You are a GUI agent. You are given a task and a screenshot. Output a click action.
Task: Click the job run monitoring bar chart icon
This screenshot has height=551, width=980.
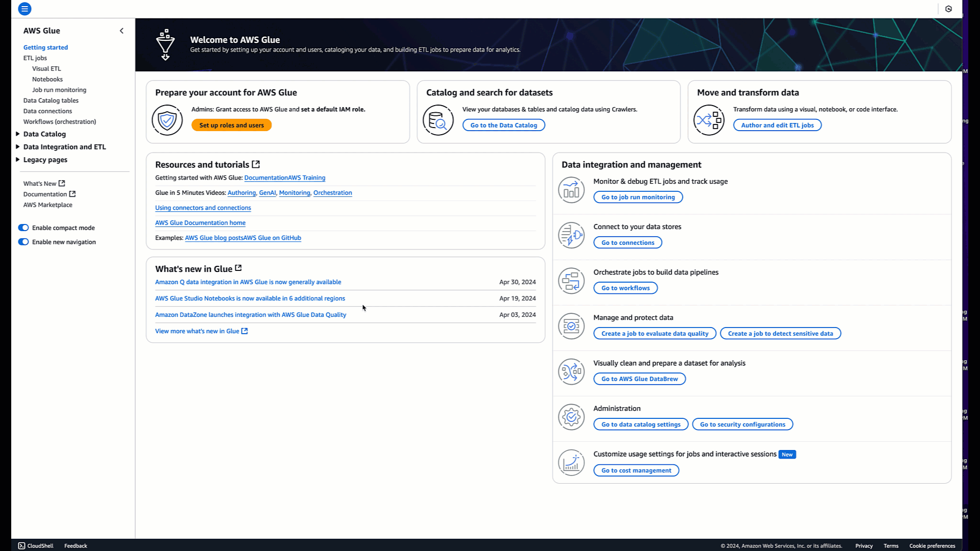[x=572, y=190]
